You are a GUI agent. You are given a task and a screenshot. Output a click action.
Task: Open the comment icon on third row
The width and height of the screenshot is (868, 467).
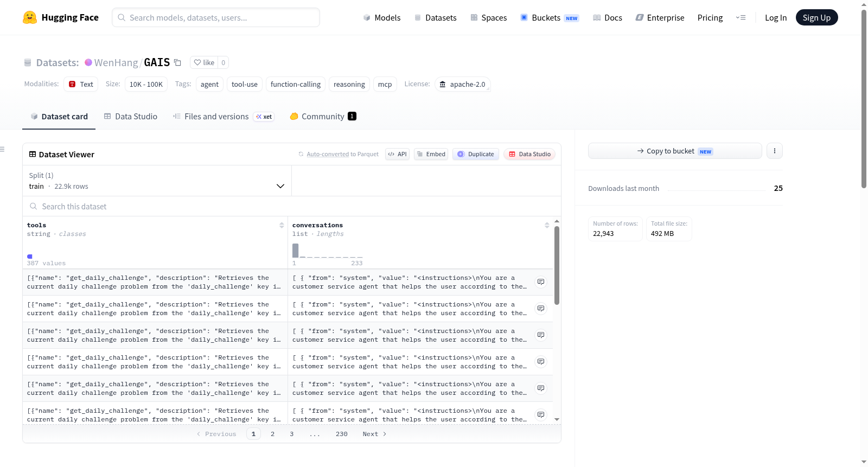click(541, 335)
